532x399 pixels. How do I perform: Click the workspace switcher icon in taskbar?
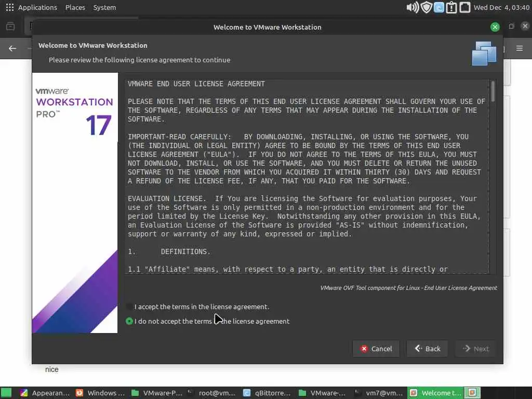click(472, 393)
